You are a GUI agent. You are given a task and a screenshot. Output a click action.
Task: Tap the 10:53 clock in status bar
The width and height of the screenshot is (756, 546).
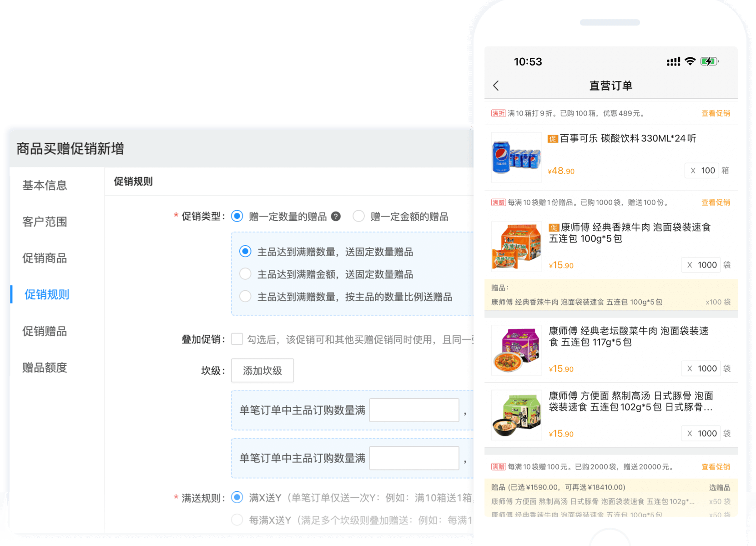[528, 61]
